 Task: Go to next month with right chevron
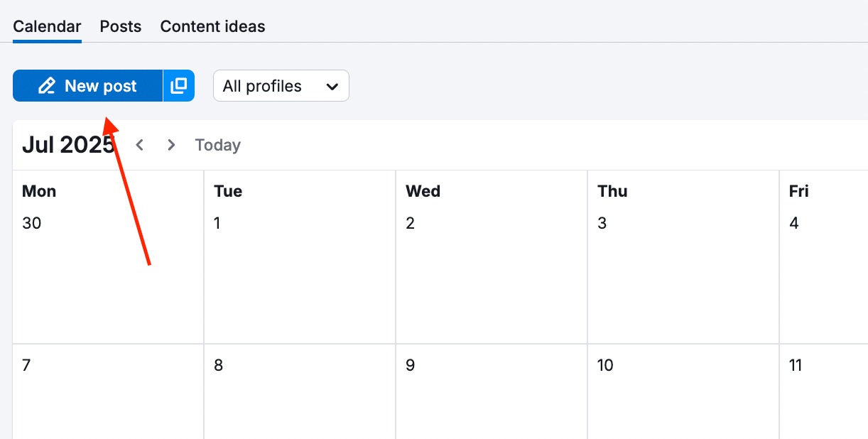pyautogui.click(x=171, y=145)
